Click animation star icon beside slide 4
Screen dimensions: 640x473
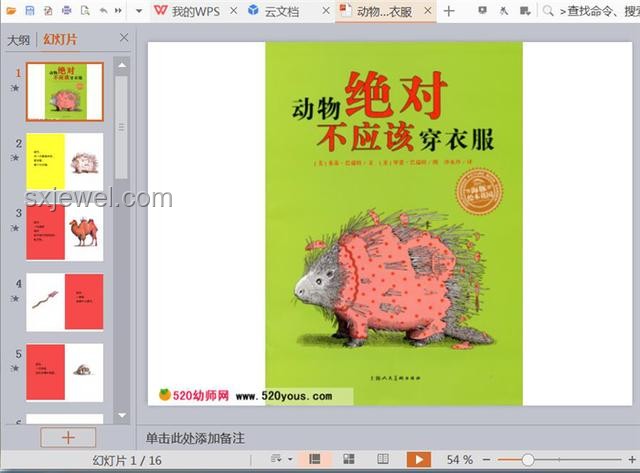pyautogui.click(x=15, y=298)
